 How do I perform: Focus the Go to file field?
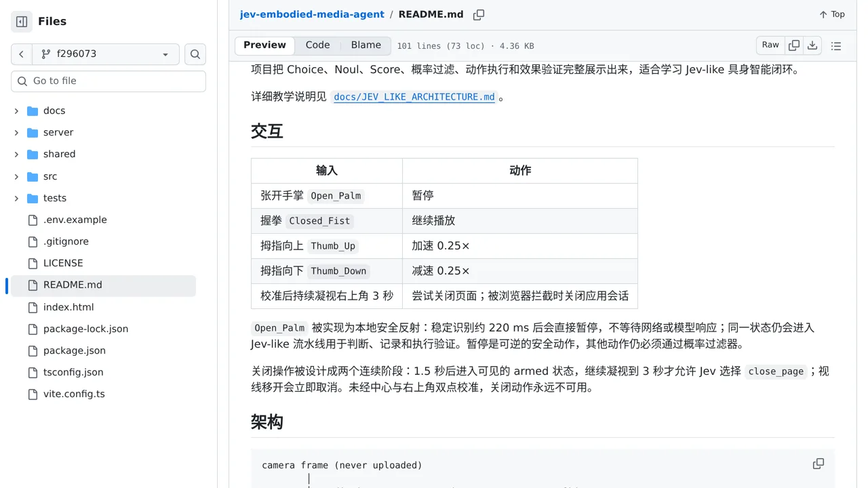pos(108,81)
